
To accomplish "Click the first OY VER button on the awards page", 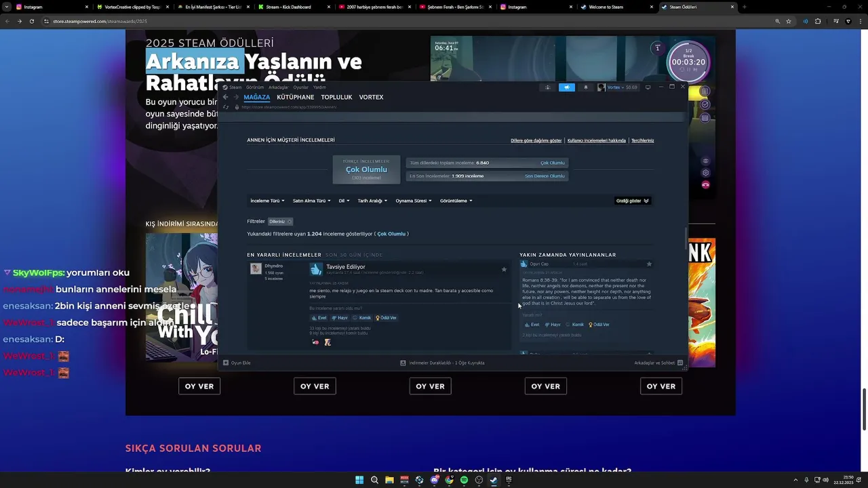I will pyautogui.click(x=199, y=386).
